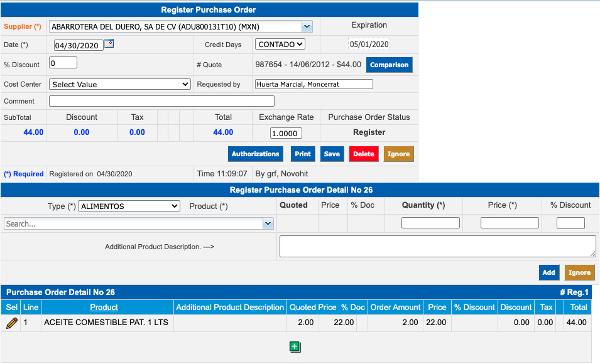Screen dimensions: 600x364
Task: Expand the product Search combo box arrow
Action: point(268,223)
